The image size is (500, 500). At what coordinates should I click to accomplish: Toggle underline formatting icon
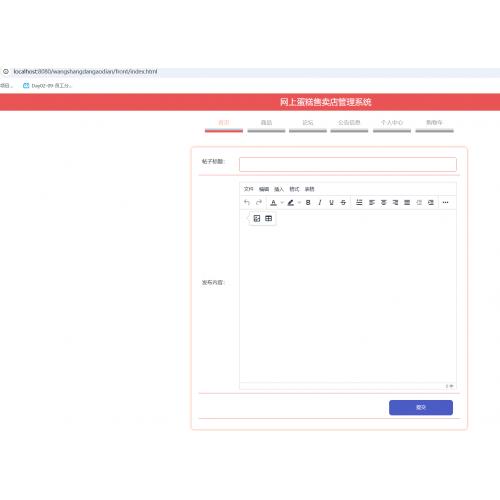pyautogui.click(x=331, y=202)
